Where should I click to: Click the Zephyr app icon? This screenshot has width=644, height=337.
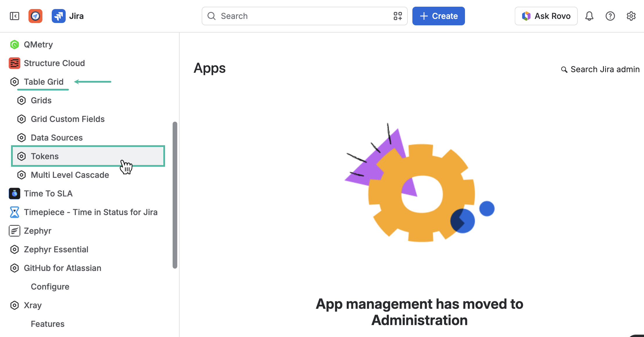[15, 231]
